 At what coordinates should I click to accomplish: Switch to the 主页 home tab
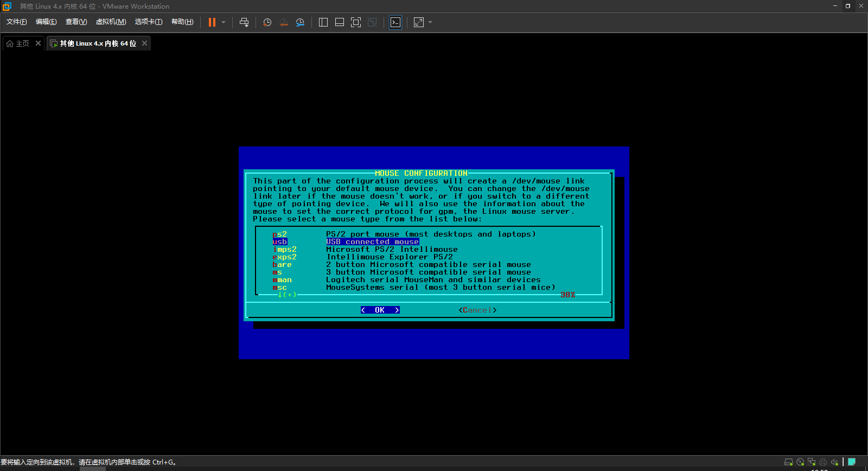pos(18,43)
